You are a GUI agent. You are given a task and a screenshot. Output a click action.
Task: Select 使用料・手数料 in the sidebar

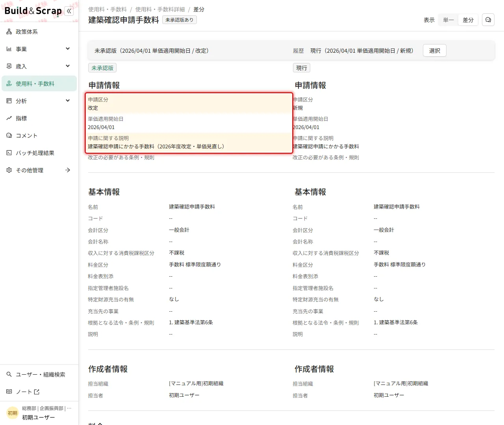pos(39,84)
